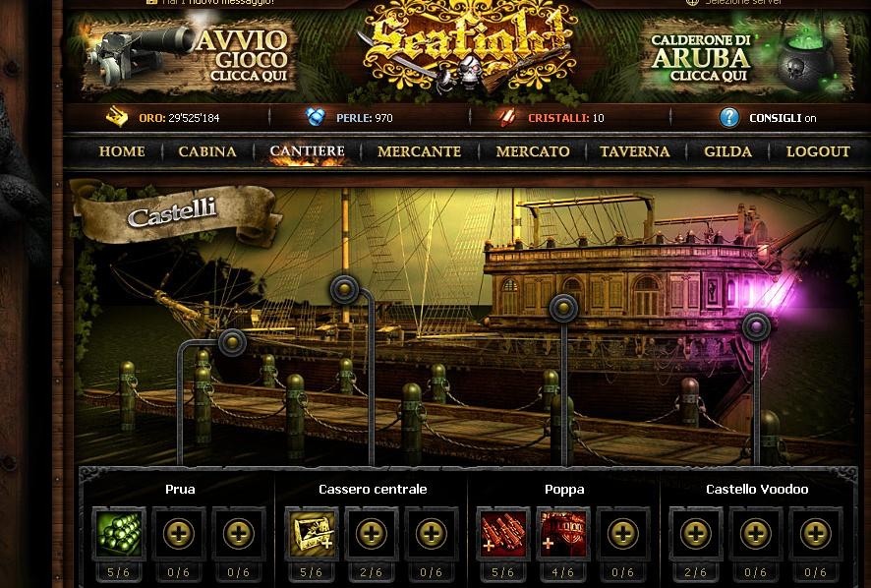Open the Cantiere menu tab
Viewport: 871px width, 588px height.
click(307, 151)
